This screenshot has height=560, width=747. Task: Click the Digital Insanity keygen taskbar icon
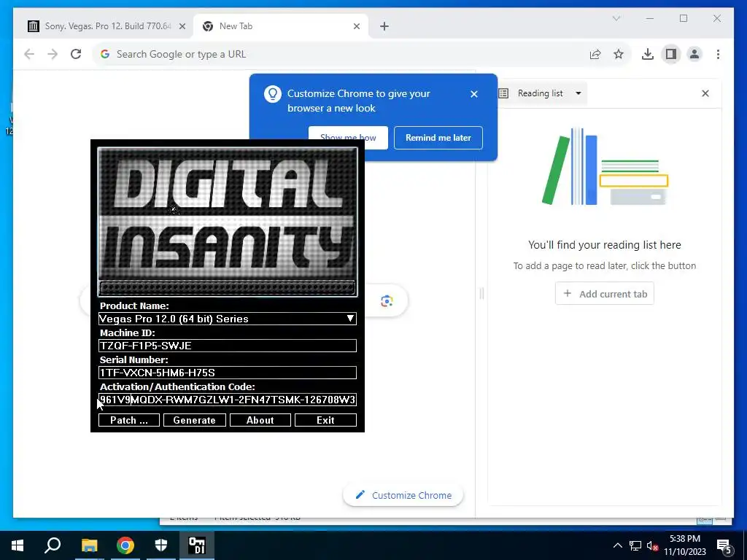point(197,545)
